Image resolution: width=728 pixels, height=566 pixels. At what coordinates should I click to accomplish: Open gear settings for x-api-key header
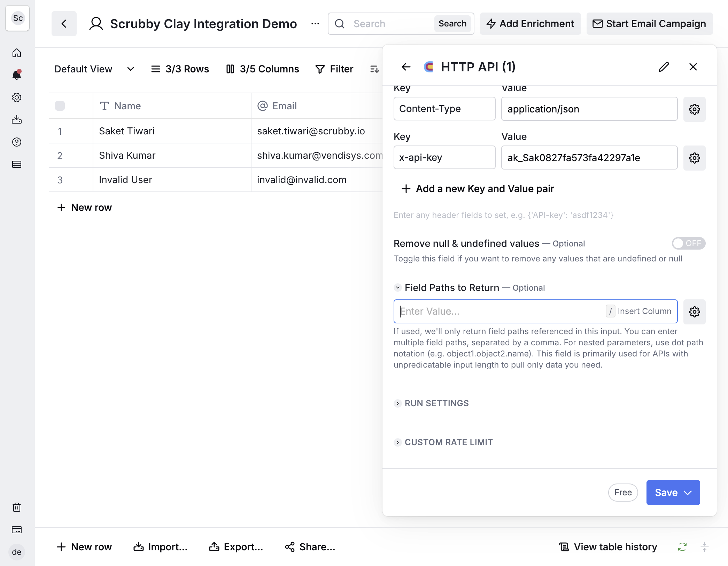click(695, 158)
